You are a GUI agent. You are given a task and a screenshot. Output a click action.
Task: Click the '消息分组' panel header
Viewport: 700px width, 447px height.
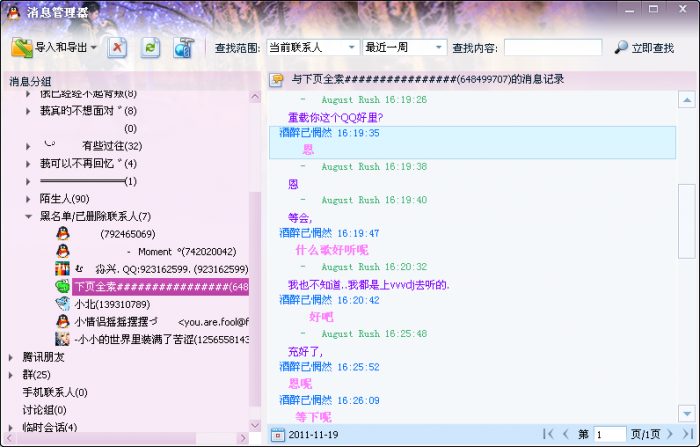point(30,81)
